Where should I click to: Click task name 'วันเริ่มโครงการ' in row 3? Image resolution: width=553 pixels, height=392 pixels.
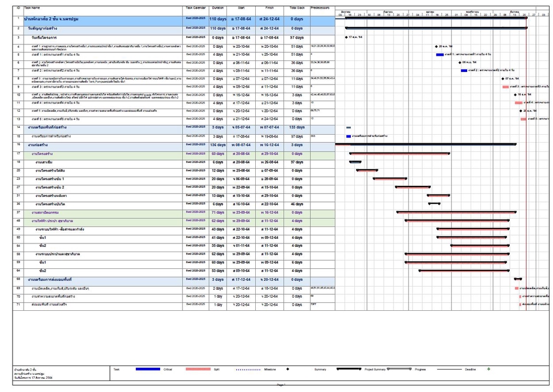(x=44, y=37)
